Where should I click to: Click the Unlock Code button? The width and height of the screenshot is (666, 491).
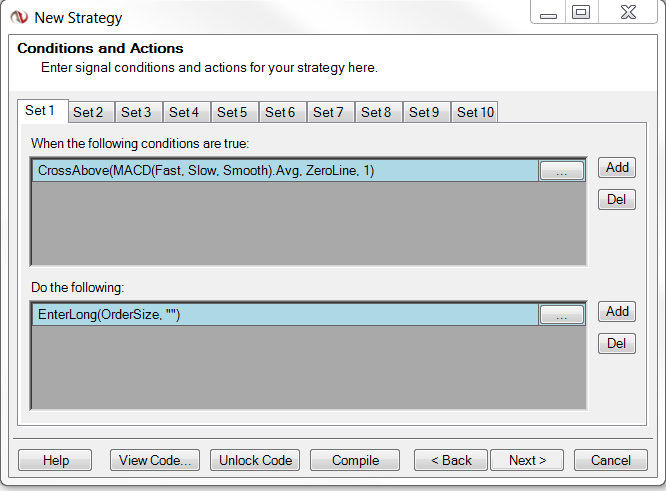(x=256, y=460)
